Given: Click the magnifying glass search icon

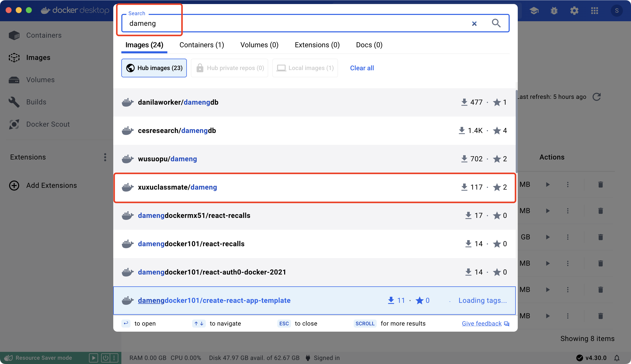Looking at the screenshot, I should click(496, 23).
